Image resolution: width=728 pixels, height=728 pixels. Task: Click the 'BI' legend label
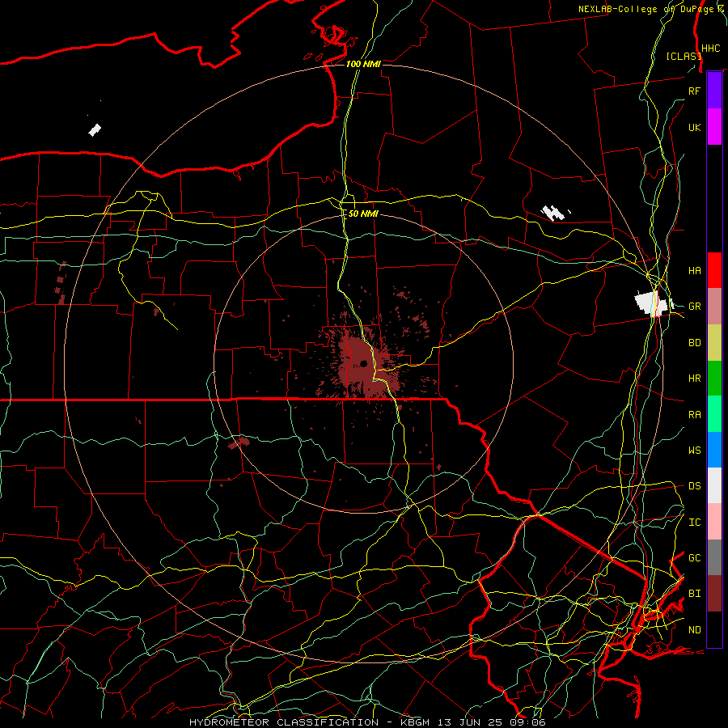tap(694, 594)
